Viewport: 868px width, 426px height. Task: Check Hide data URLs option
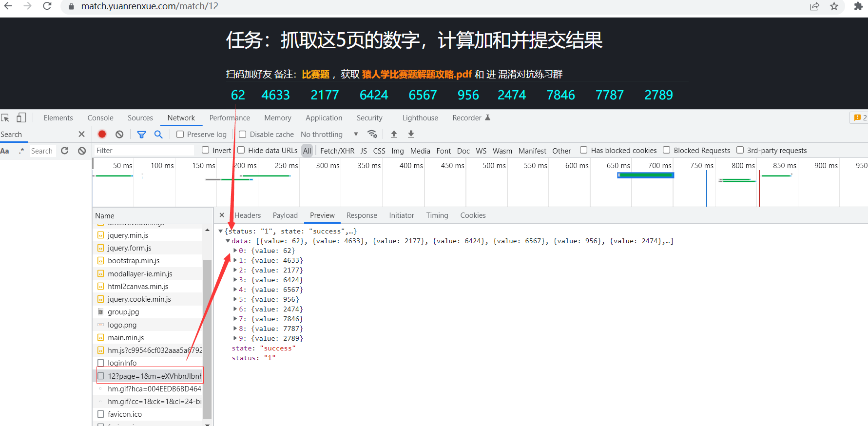click(241, 150)
